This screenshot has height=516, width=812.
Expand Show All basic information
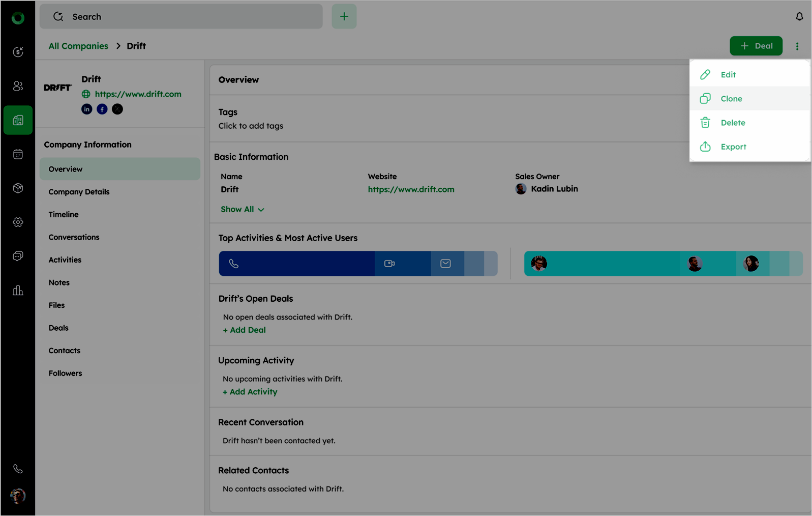(242, 210)
